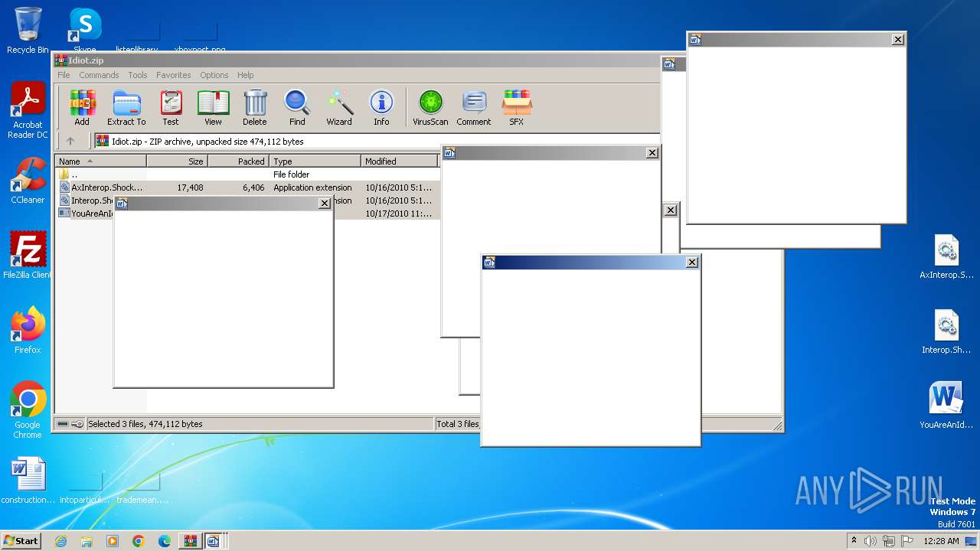The height and width of the screenshot is (551, 980).
Task: Click the 17,408 size cell
Action: [190, 187]
